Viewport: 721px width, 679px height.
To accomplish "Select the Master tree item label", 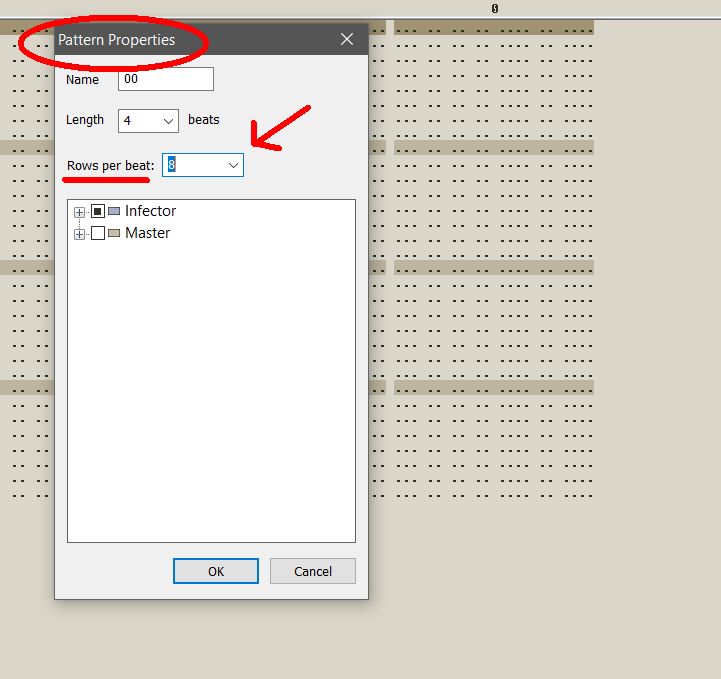I will coord(147,233).
